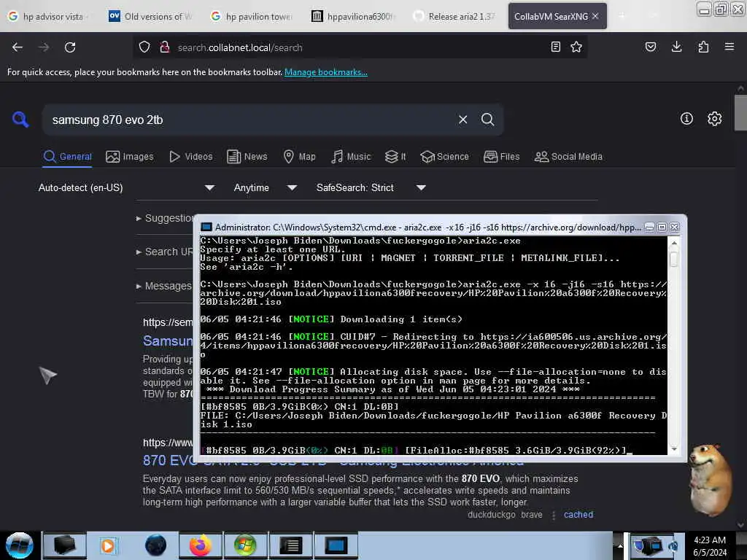Viewport: 747px width, 560px height.
Task: Click the cmd window title bar icon
Action: [x=206, y=227]
